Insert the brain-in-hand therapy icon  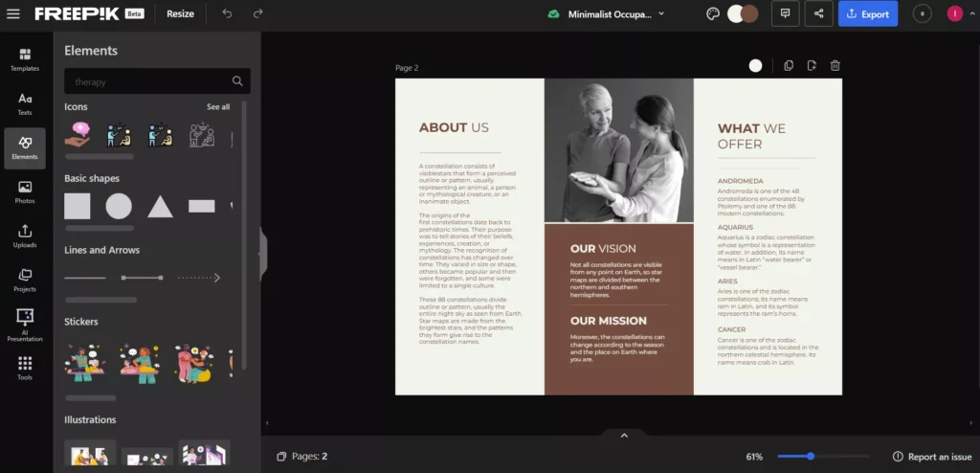pyautogui.click(x=77, y=134)
